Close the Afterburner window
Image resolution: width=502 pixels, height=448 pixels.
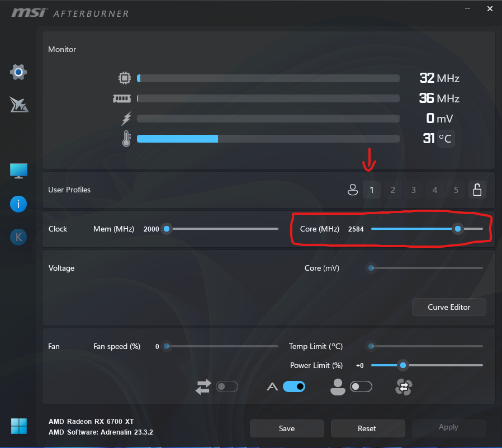pos(490,8)
